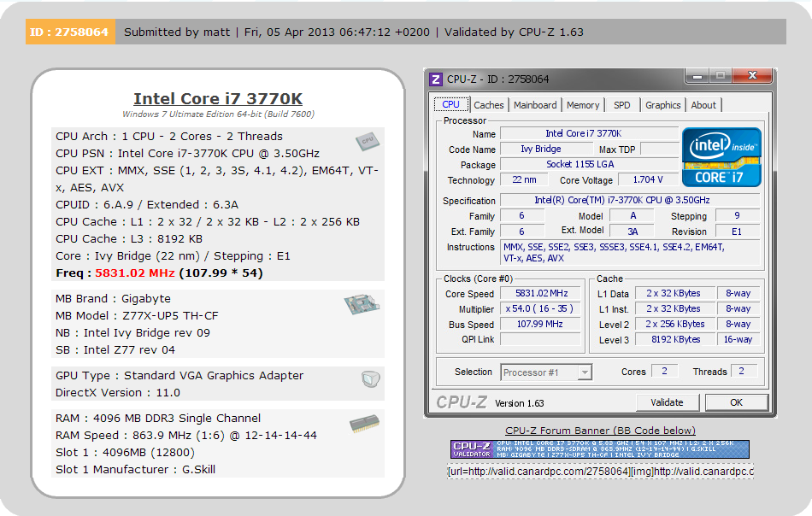The width and height of the screenshot is (812, 516).
Task: Click the GPU Type Standard VGA line
Action: [x=179, y=375]
